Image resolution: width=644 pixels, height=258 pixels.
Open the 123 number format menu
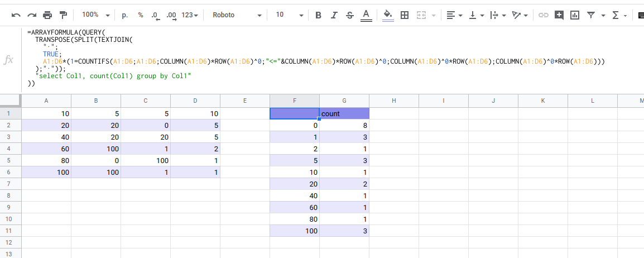(190, 15)
